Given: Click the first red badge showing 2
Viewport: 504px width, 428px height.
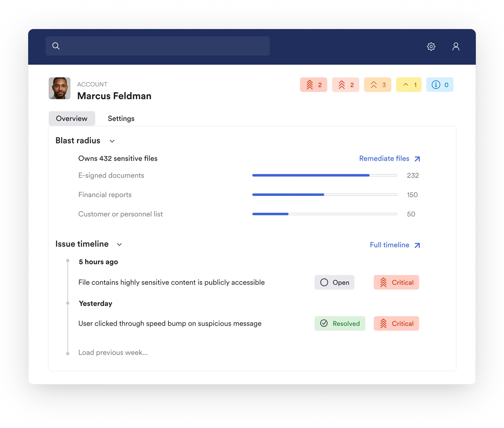Looking at the screenshot, I should tap(313, 85).
